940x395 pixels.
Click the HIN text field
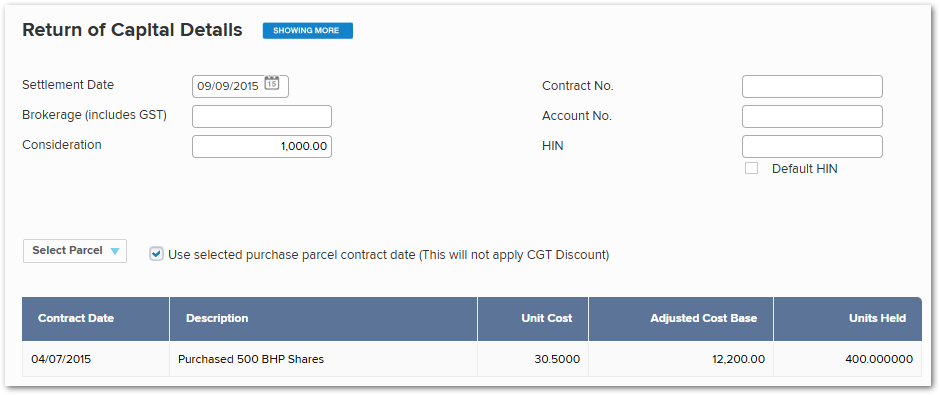812,146
